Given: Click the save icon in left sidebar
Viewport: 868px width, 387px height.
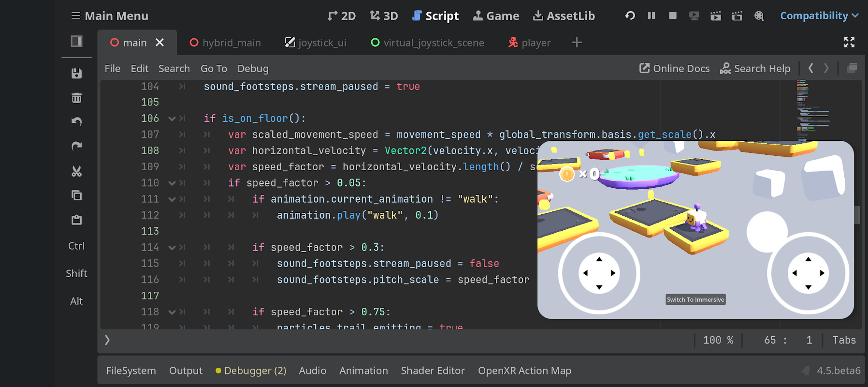Looking at the screenshot, I should pos(76,74).
